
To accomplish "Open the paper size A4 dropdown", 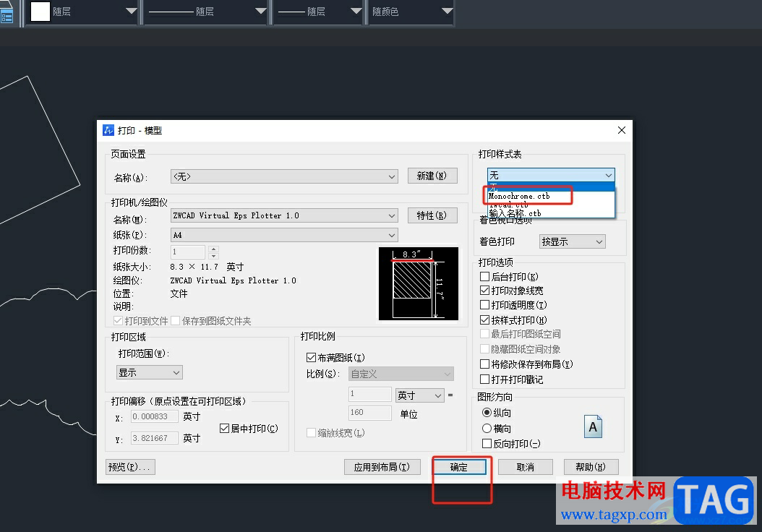I will pos(284,235).
